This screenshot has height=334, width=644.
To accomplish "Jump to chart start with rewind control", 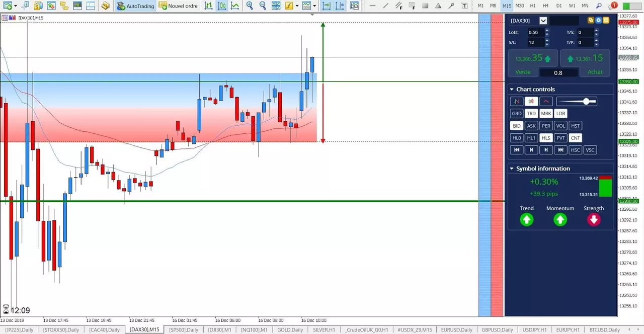I will [516, 150].
